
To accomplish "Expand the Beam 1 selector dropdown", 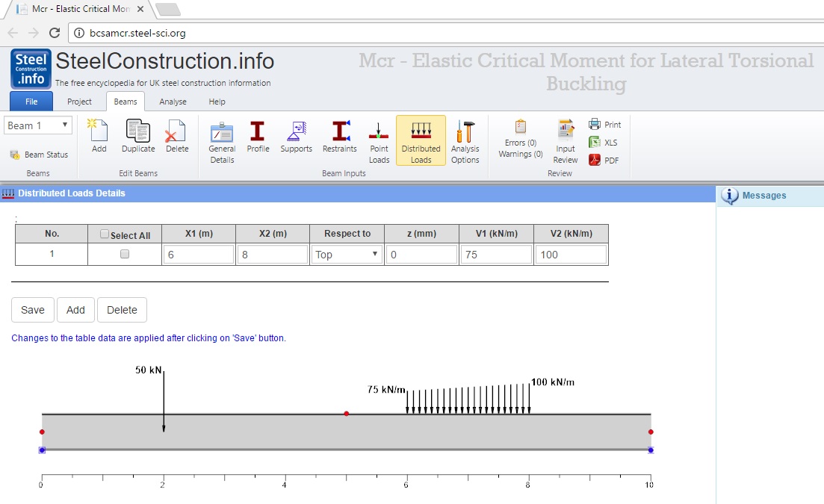I will pos(38,125).
